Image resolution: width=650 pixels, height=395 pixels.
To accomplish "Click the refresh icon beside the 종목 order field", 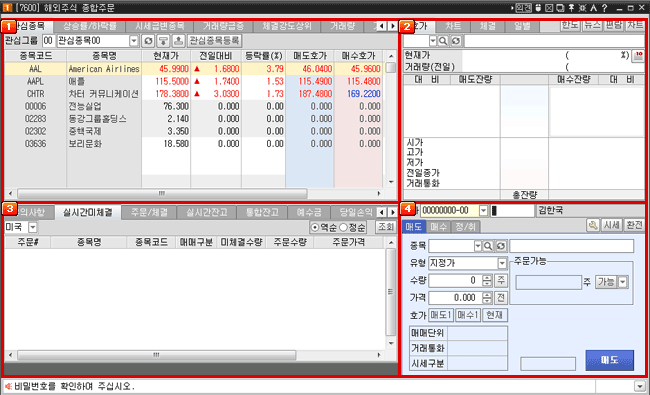I will (501, 246).
